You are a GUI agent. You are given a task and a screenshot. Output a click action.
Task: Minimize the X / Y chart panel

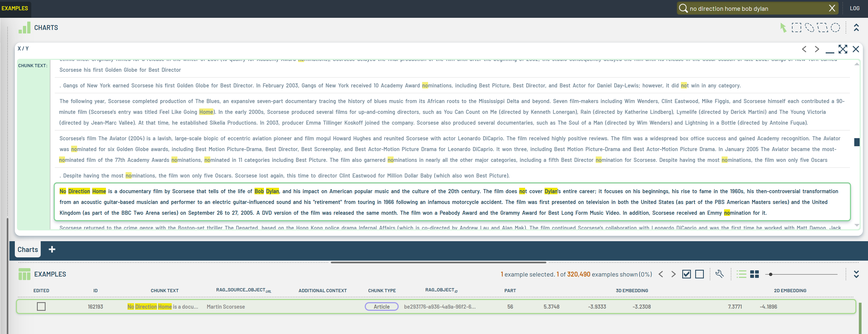[830, 52]
